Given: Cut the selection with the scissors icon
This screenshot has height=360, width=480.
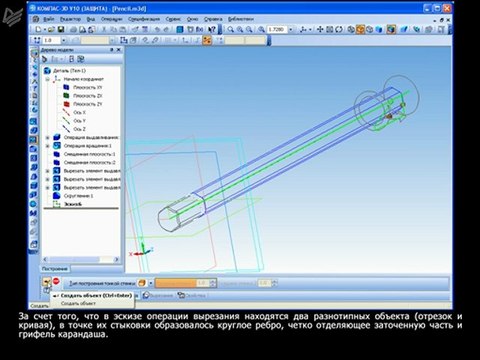Looking at the screenshot, I should pos(104,30).
